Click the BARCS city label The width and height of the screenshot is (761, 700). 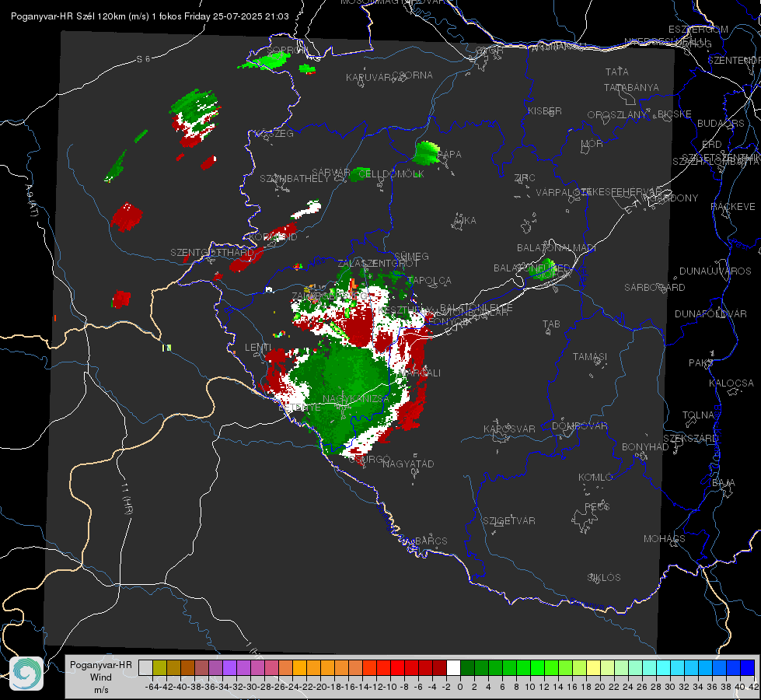(x=431, y=541)
